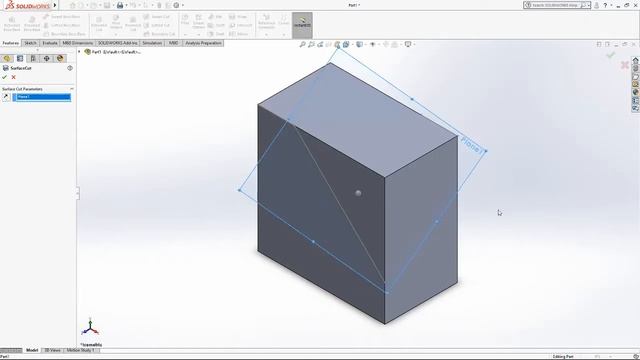
Task: Select the MBD ribbon tab
Action: coord(173,43)
